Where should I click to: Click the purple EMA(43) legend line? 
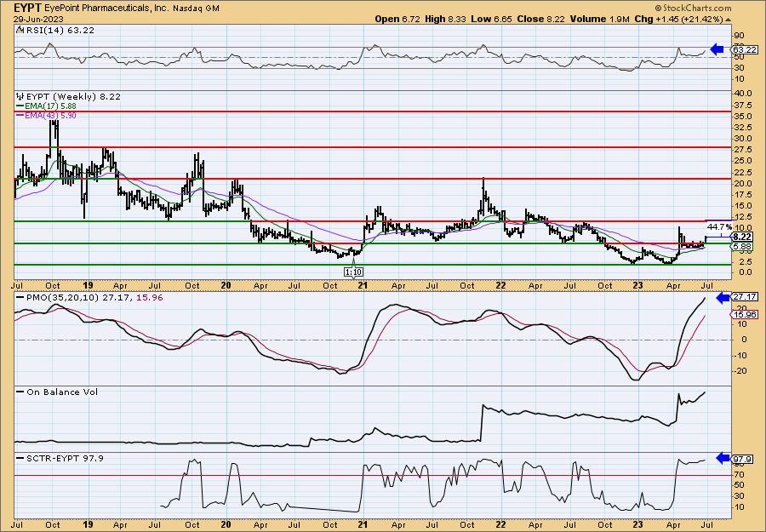click(x=20, y=115)
